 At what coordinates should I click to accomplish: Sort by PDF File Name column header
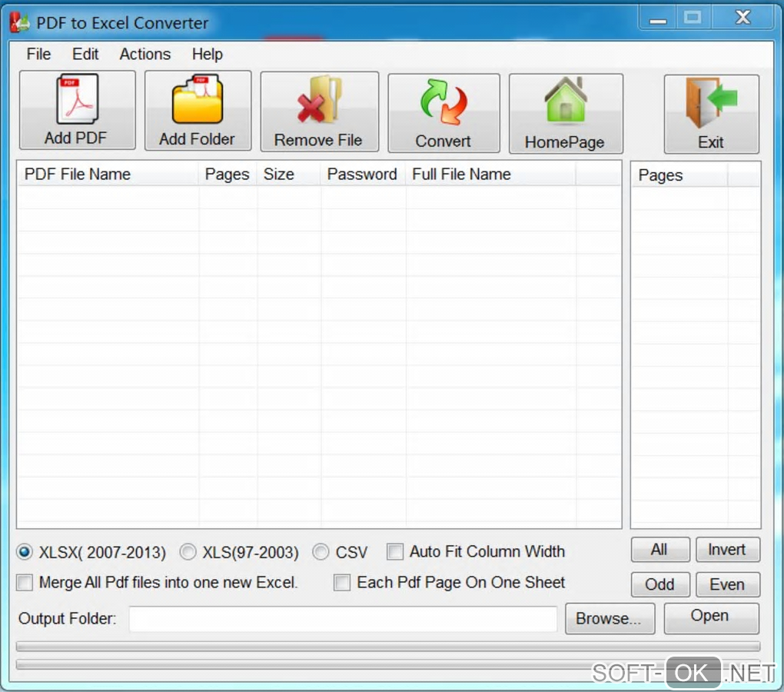pyautogui.click(x=108, y=175)
